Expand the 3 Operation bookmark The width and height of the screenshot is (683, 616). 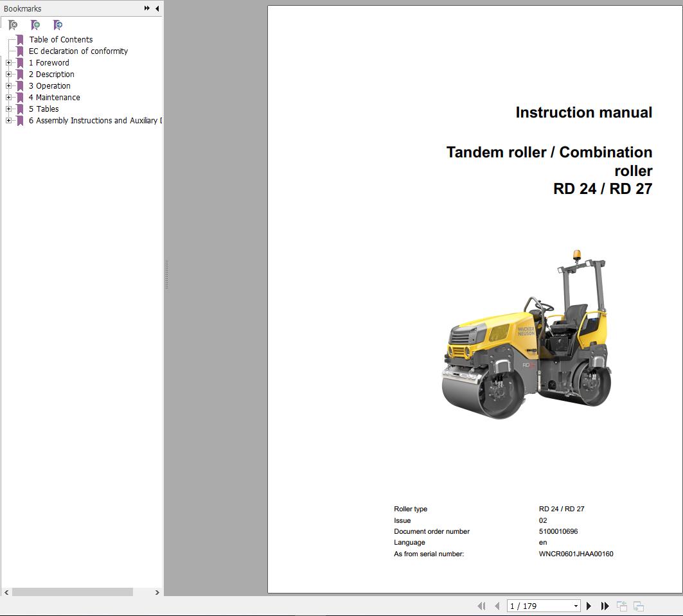point(8,85)
